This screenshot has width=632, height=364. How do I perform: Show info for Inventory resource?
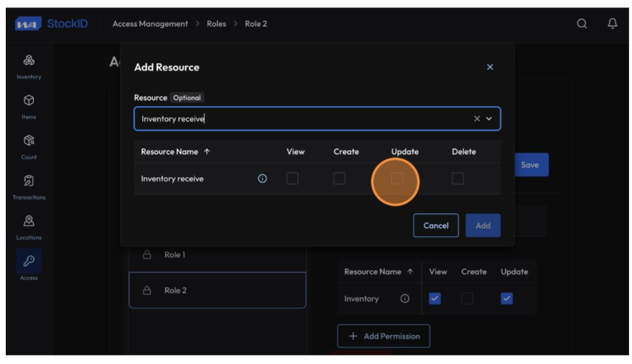(x=405, y=298)
